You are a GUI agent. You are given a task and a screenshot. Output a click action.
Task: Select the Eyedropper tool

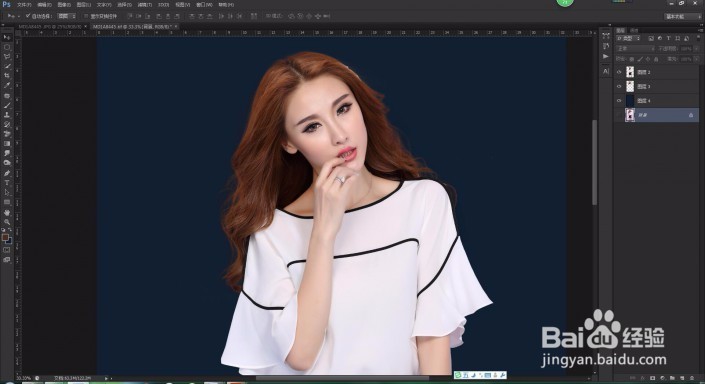(7, 85)
